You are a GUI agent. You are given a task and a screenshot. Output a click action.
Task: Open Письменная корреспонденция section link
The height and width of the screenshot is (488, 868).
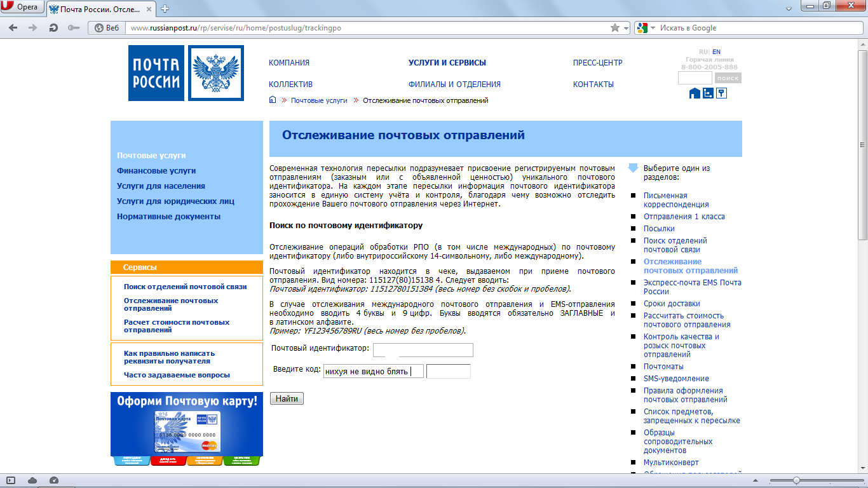[676, 200]
